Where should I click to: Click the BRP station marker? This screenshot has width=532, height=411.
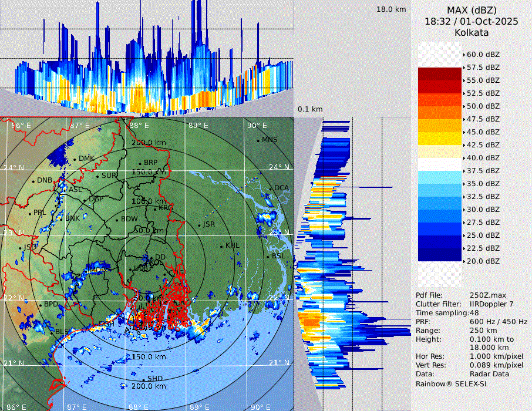(x=140, y=163)
